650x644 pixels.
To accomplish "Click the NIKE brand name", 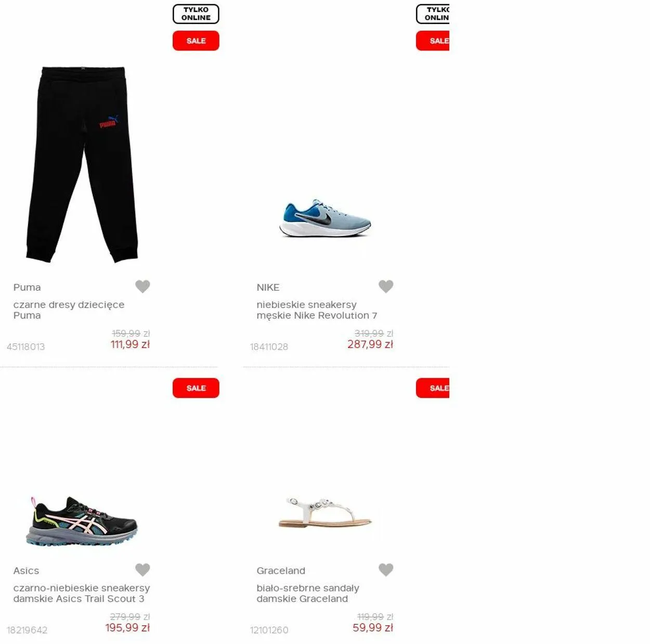I will pyautogui.click(x=268, y=287).
